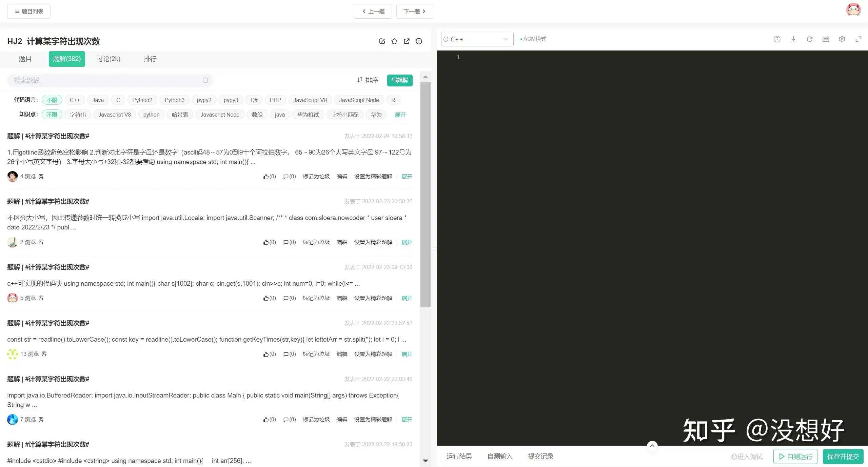Click the editor help question-mark icon

pyautogui.click(x=777, y=39)
